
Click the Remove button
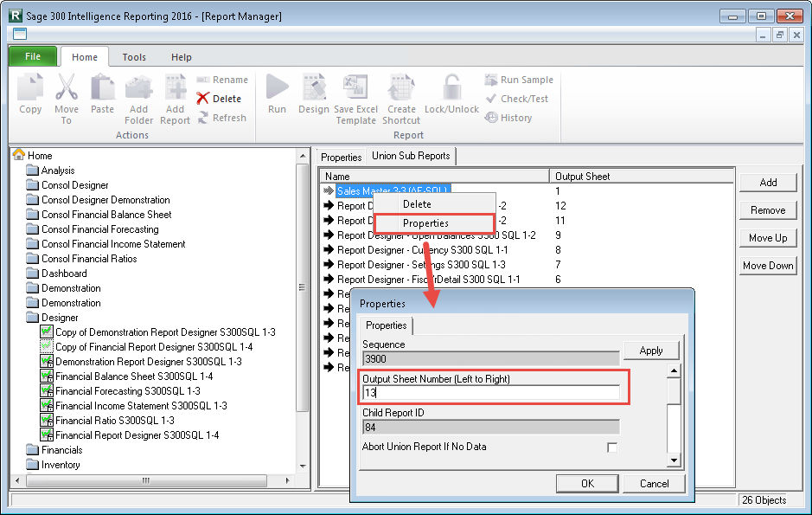coord(768,209)
